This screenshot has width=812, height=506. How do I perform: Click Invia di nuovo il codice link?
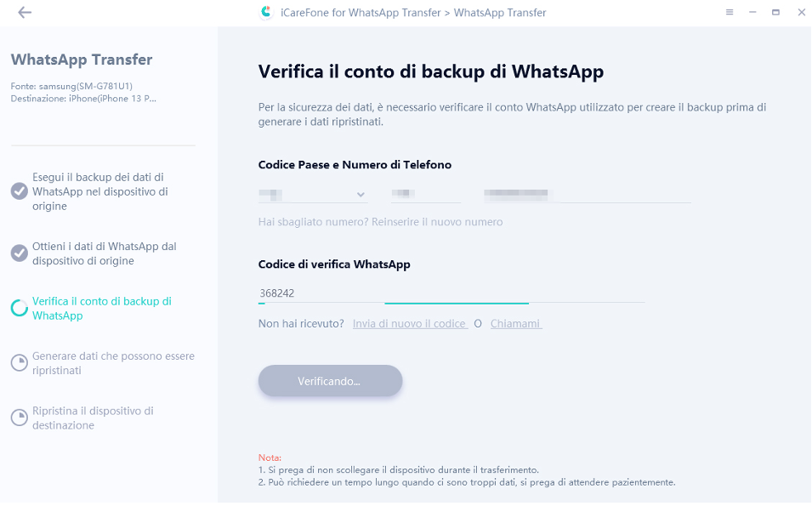tap(410, 324)
